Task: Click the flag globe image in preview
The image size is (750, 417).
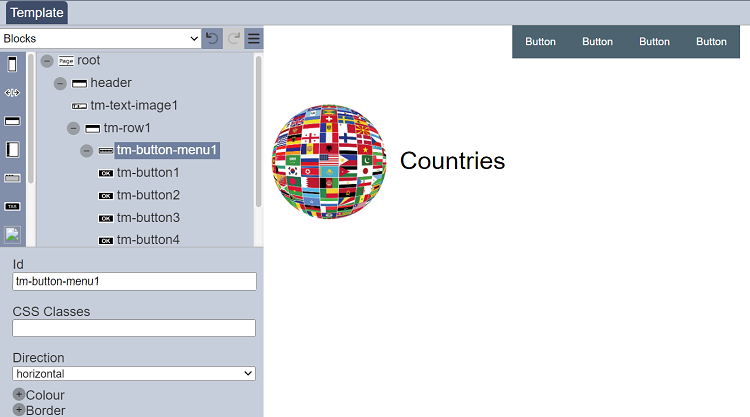Action: 329,162
